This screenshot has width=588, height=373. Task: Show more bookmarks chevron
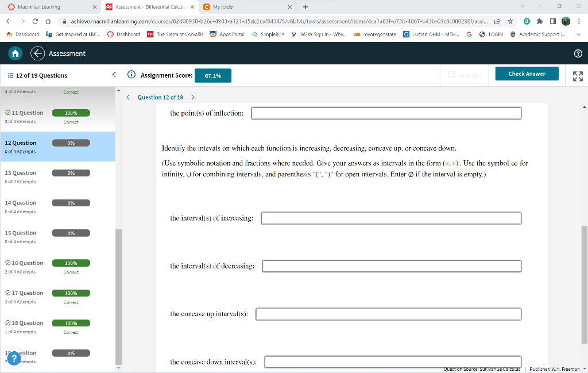[578, 34]
